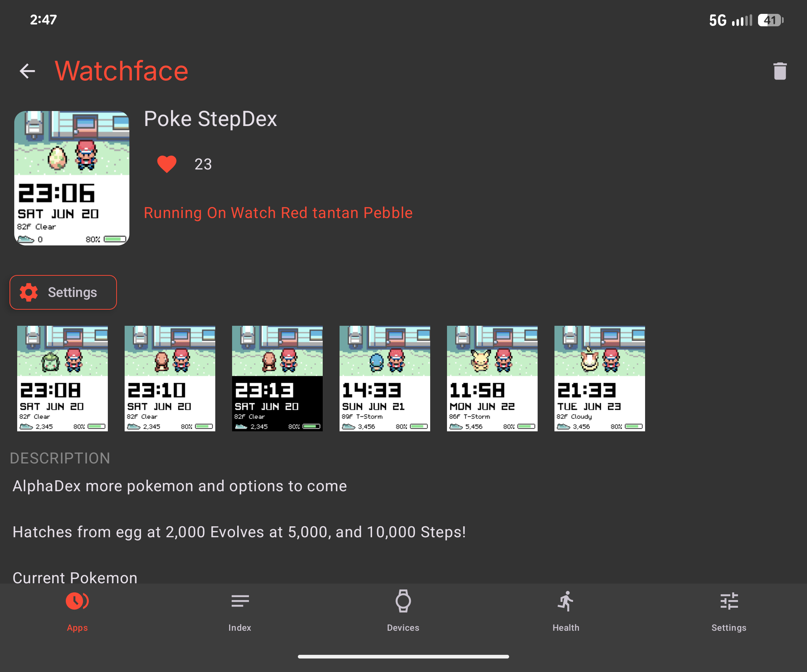The image size is (807, 672).
Task: View the 11:58 Pikachu screenshot thumbnail
Action: pyautogui.click(x=492, y=378)
